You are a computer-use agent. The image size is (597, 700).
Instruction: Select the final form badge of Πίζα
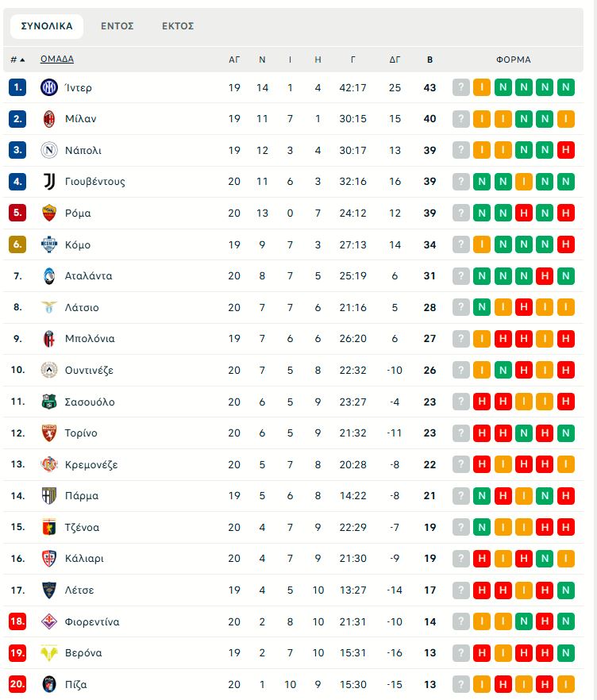(564, 683)
